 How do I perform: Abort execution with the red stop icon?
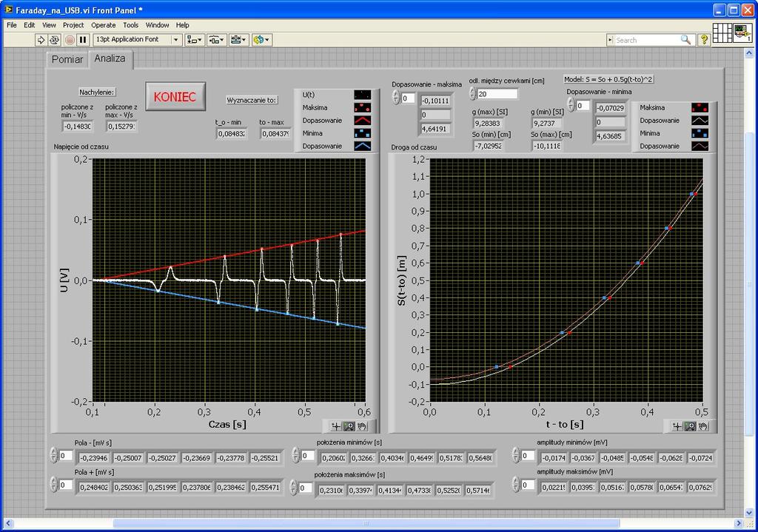click(70, 40)
